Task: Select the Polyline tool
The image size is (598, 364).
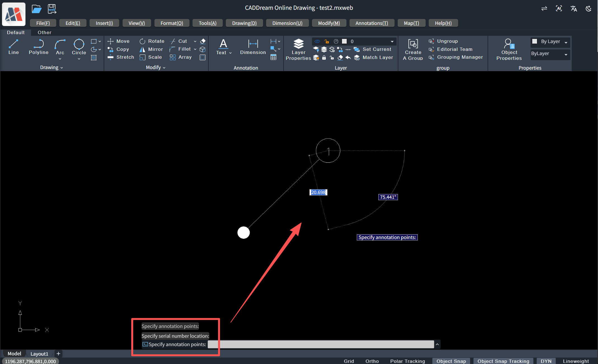Action: pos(39,47)
